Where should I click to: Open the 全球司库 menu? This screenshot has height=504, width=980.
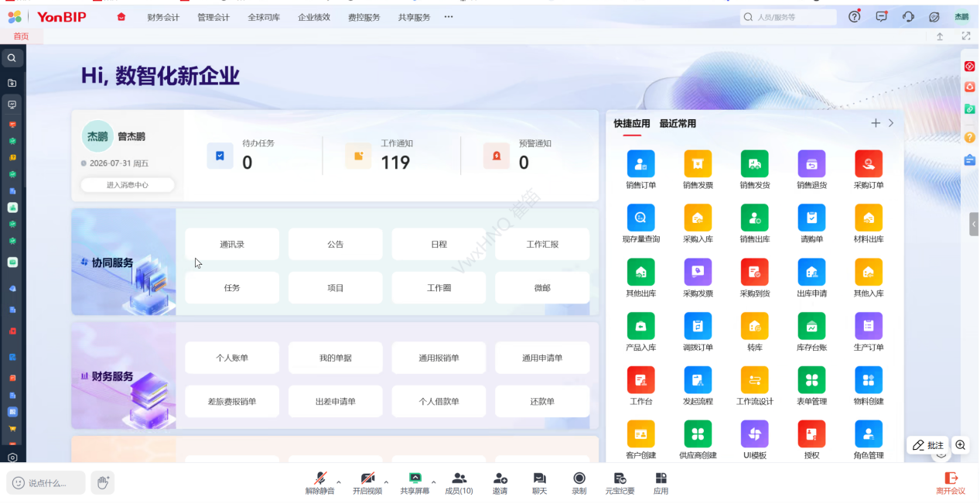[x=264, y=17]
